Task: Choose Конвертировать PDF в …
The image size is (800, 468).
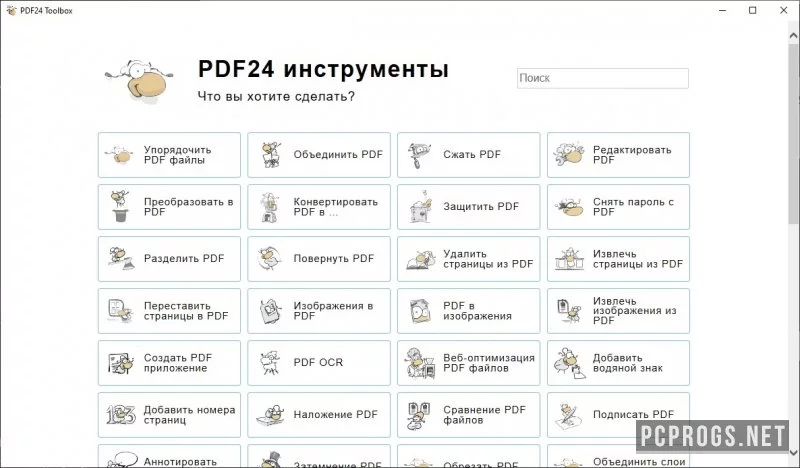Action: pos(319,207)
